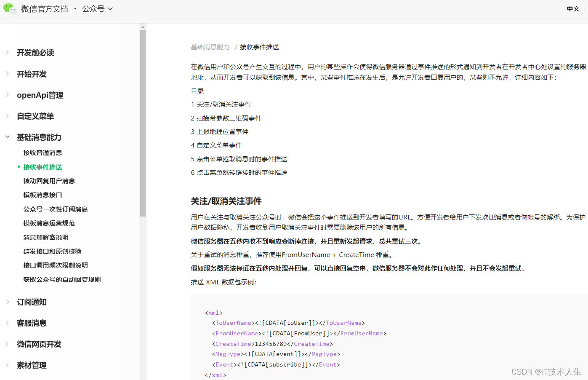Click the sidebar scrollbar thumb

(x=143, y=123)
